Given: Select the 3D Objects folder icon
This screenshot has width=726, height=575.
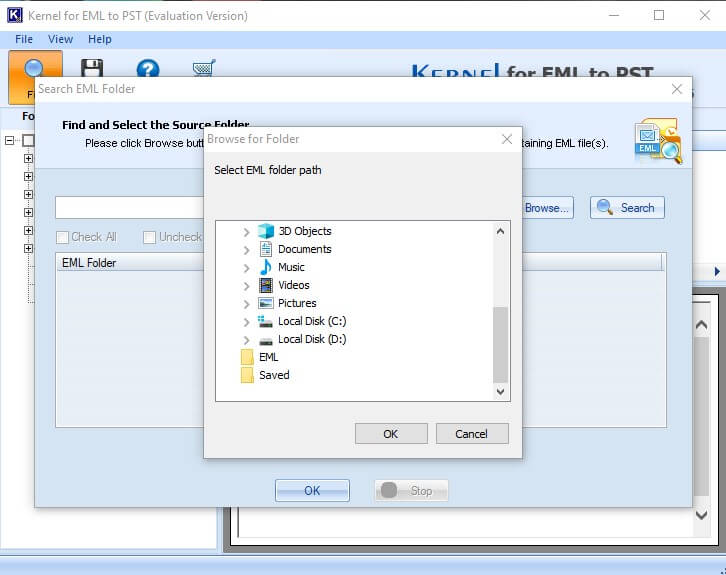Looking at the screenshot, I should (266, 231).
